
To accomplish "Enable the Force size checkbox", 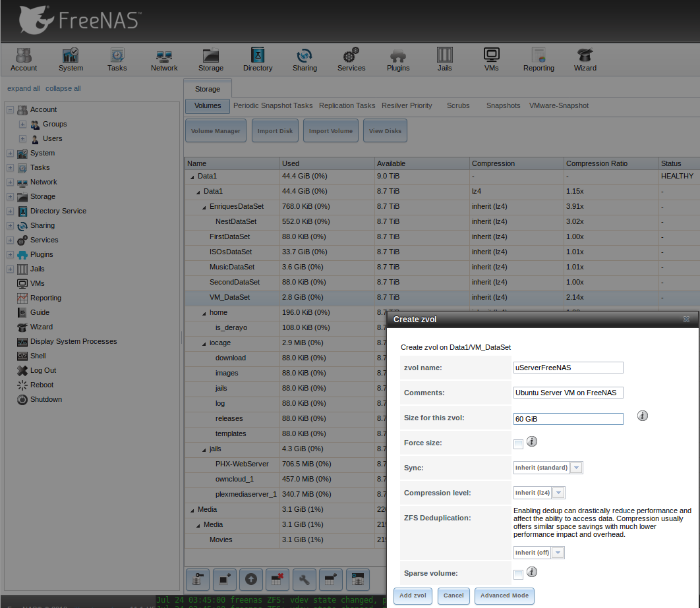I will coord(518,444).
